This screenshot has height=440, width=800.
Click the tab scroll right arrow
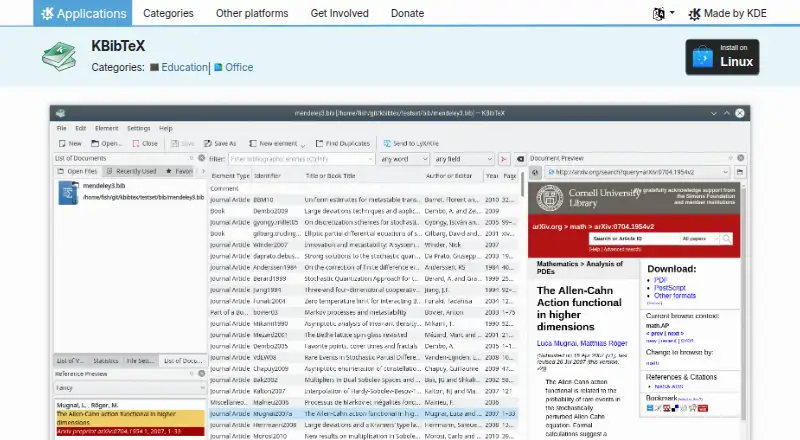(x=203, y=172)
